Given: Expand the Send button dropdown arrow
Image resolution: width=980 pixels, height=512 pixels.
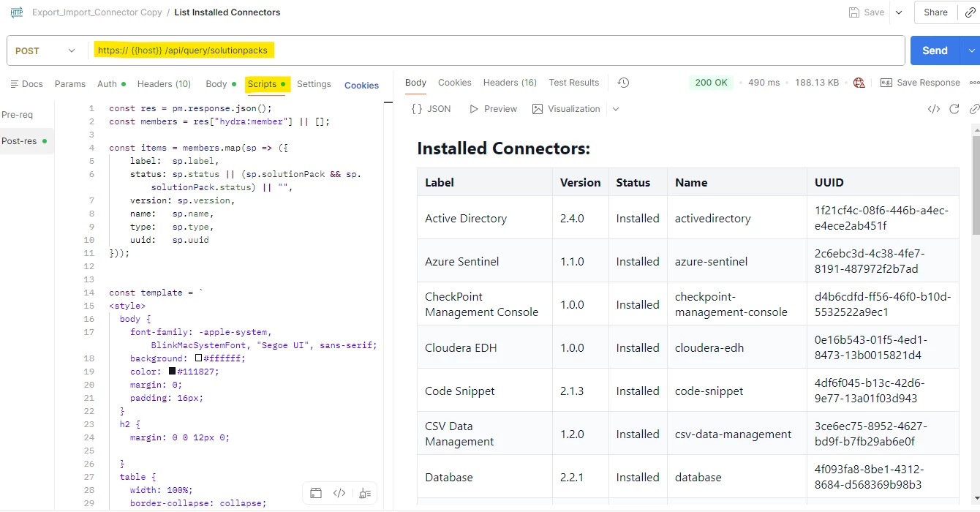Looking at the screenshot, I should (x=972, y=50).
